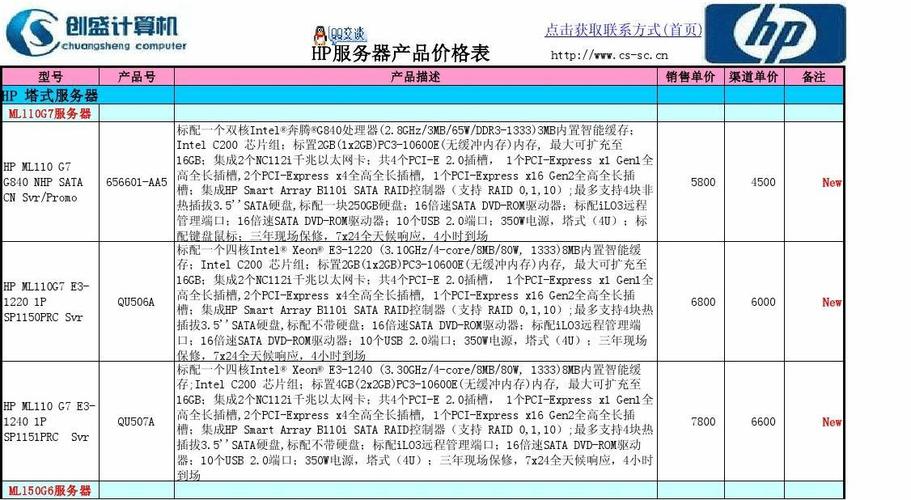Screen dimensions: 911x500
Task: Select sale price 7800 cell
Action: click(691, 422)
